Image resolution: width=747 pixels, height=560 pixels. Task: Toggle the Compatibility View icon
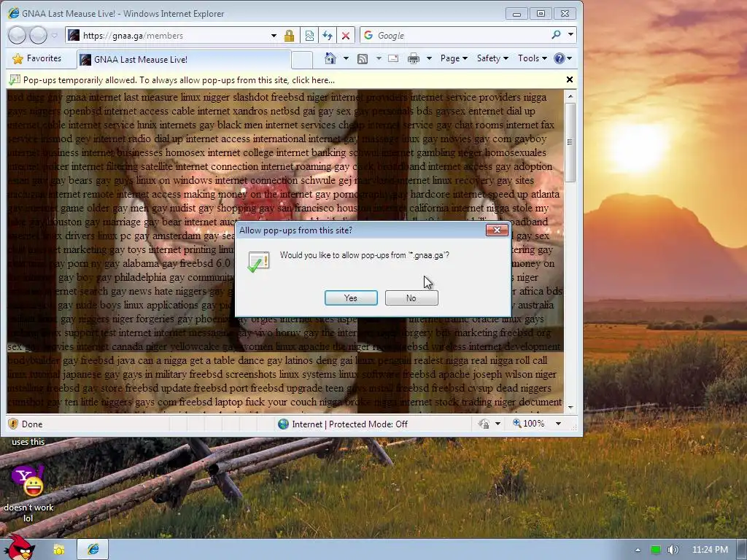309,36
